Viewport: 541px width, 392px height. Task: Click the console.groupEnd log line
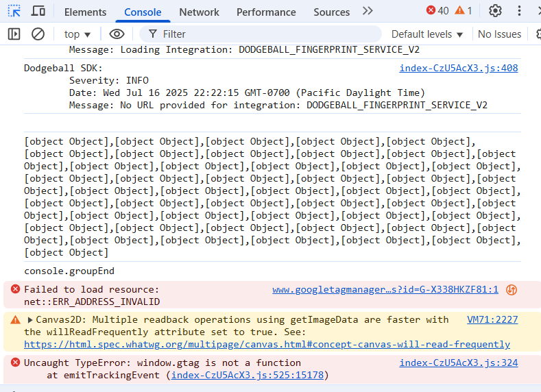(69, 271)
